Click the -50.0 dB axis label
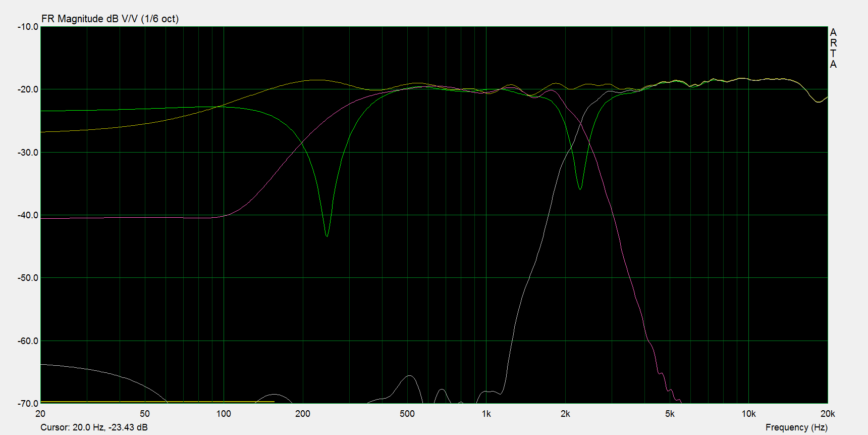The image size is (868, 435). [x=28, y=278]
